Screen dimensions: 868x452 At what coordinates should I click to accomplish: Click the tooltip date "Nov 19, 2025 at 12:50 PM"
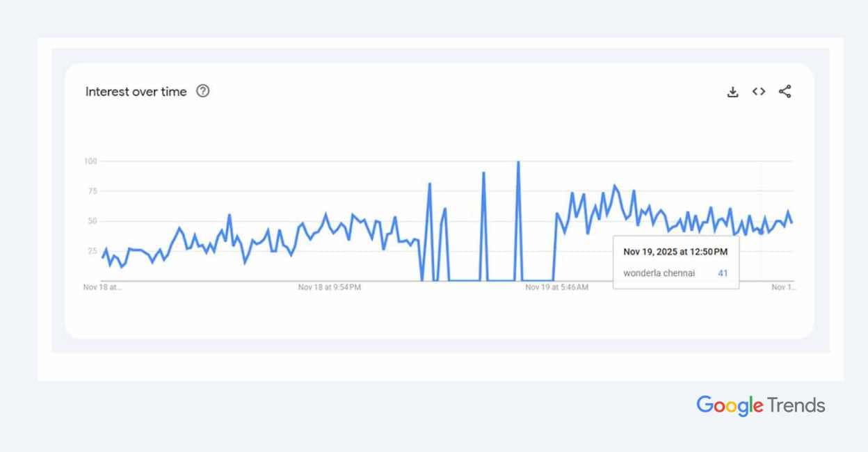click(x=675, y=252)
